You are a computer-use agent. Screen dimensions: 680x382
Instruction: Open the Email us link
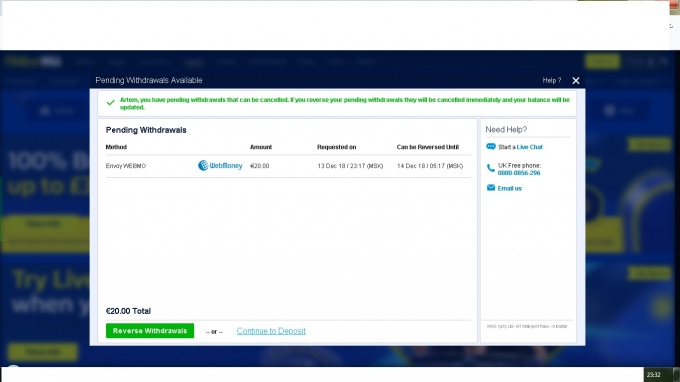pyautogui.click(x=510, y=188)
